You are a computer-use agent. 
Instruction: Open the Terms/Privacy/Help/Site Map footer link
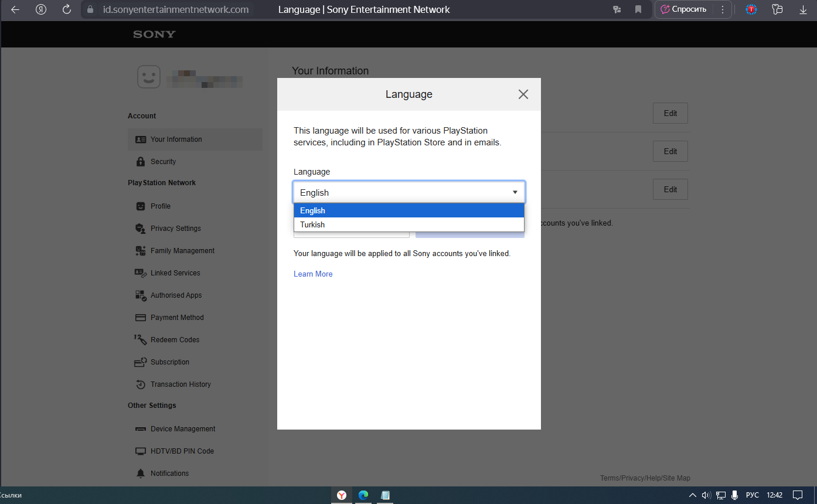point(645,478)
